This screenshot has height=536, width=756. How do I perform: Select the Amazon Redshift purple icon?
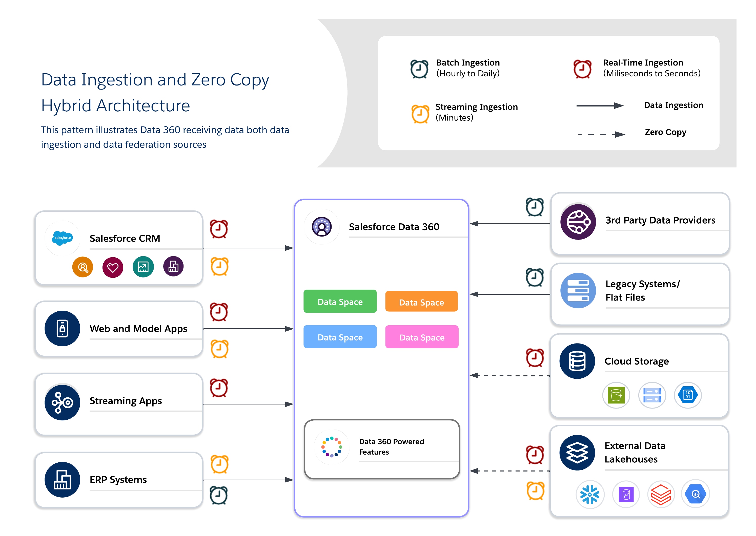626,494
